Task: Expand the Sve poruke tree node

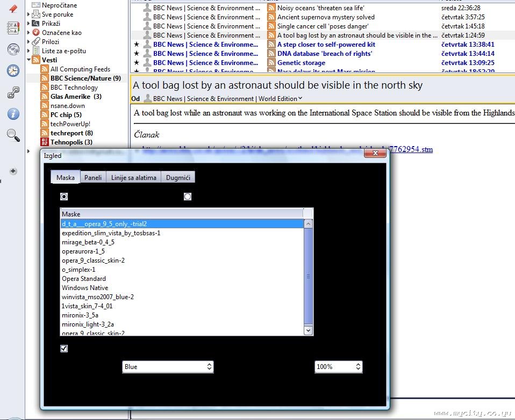Action: pos(28,14)
